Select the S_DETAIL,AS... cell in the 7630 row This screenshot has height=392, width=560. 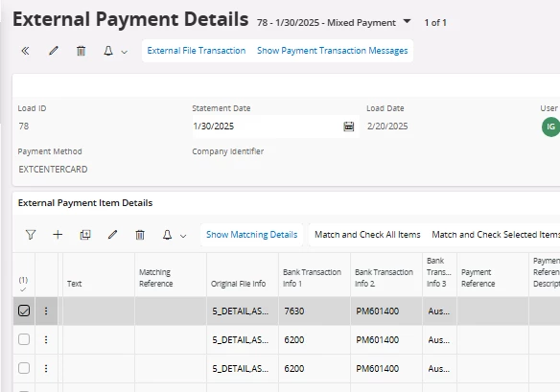point(243,311)
